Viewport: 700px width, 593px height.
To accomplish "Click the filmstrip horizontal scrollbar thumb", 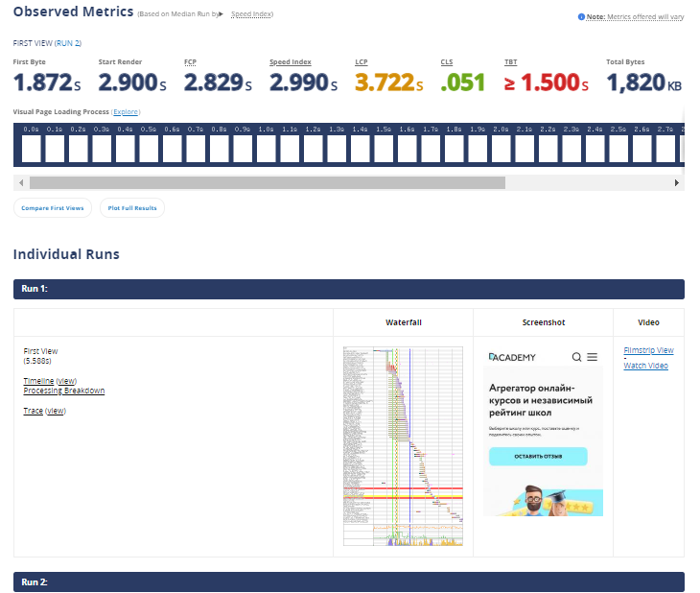I will (x=267, y=182).
